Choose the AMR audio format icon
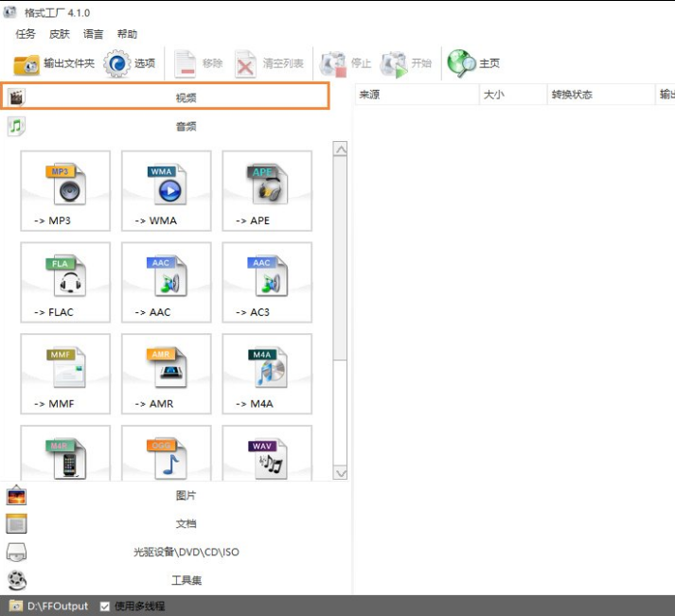The width and height of the screenshot is (675, 616). [166, 374]
